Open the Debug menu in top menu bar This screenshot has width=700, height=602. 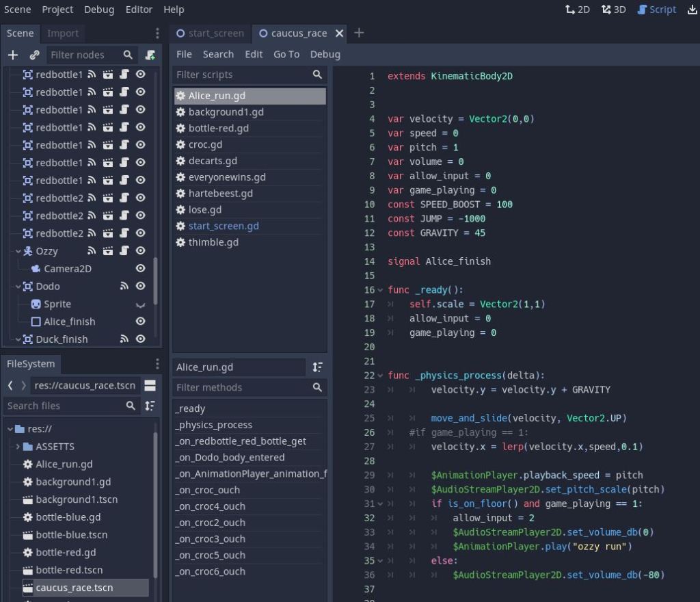coord(99,10)
